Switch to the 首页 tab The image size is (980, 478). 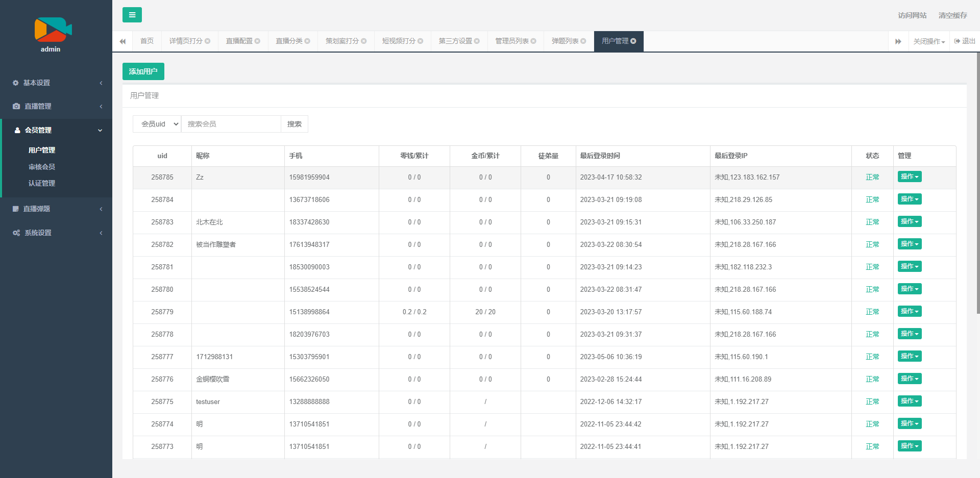coord(147,41)
